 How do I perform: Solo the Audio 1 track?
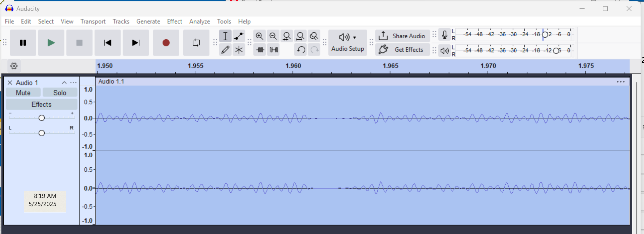point(60,93)
